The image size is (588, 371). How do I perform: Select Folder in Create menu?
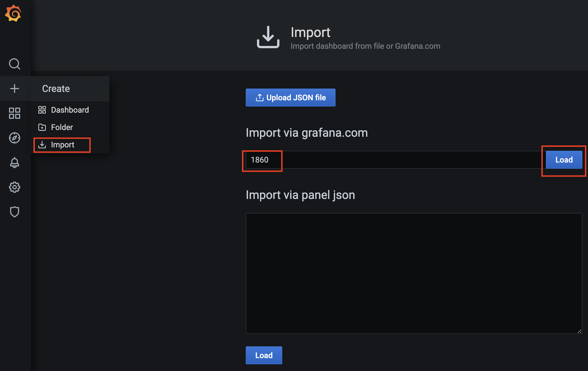pos(62,127)
